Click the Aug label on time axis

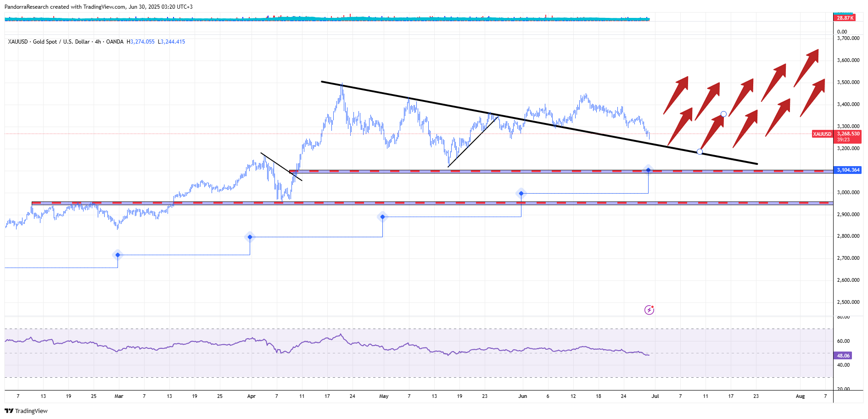[800, 396]
